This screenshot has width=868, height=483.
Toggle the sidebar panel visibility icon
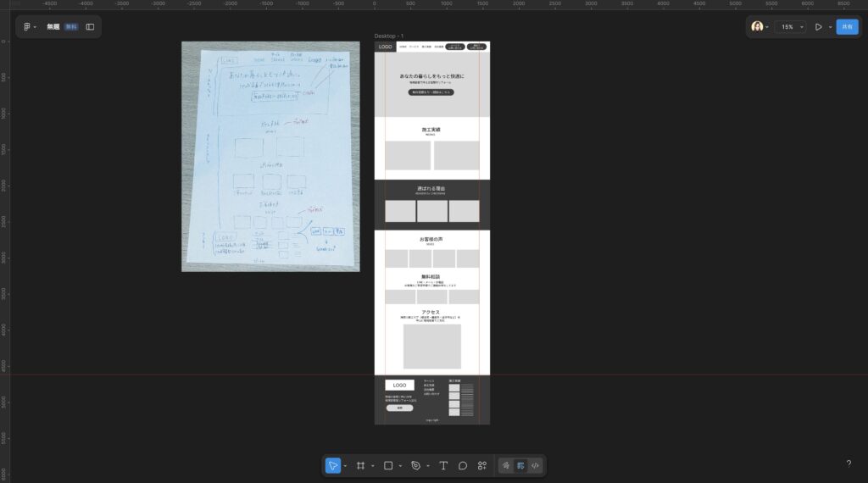point(90,27)
